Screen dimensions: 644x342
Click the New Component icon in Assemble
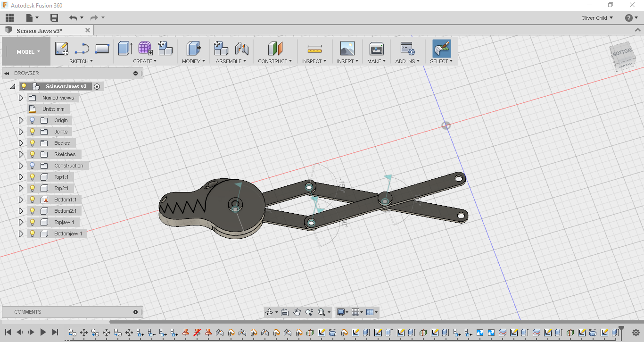coord(221,49)
